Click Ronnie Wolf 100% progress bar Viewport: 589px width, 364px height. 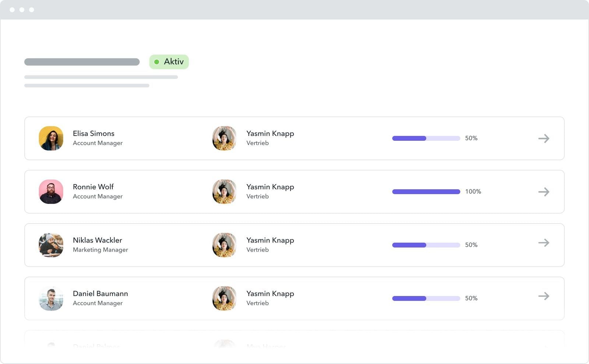pos(426,192)
